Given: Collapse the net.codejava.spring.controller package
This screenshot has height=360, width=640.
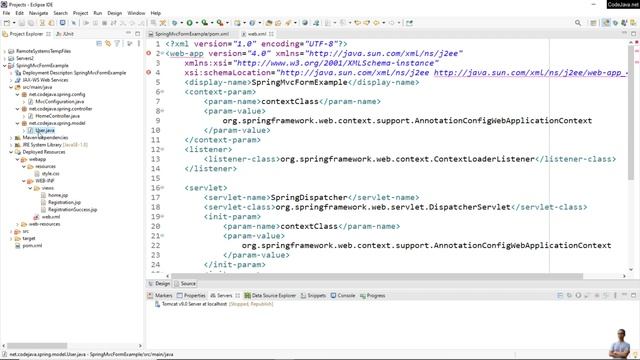Looking at the screenshot, I should click(18, 109).
